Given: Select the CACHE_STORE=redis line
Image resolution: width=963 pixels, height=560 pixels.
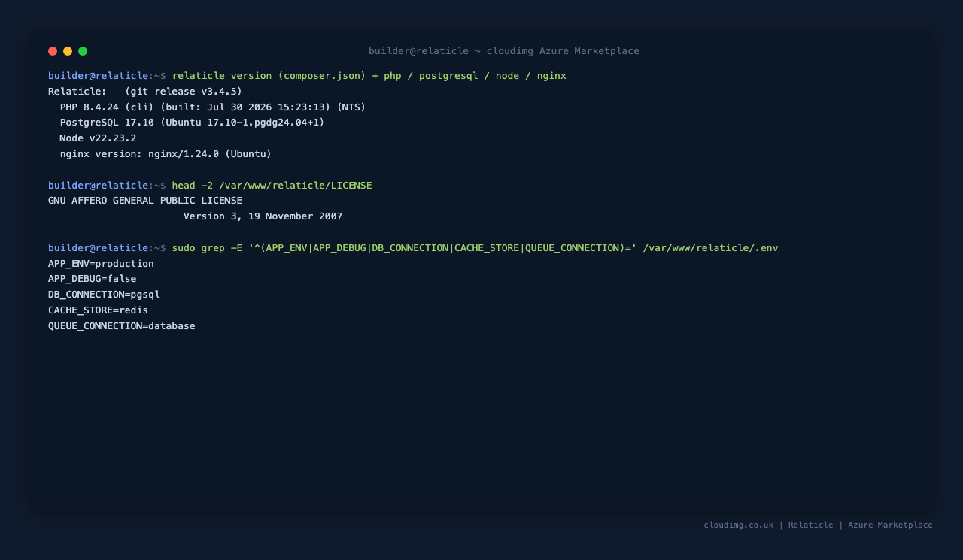Looking at the screenshot, I should click(98, 310).
